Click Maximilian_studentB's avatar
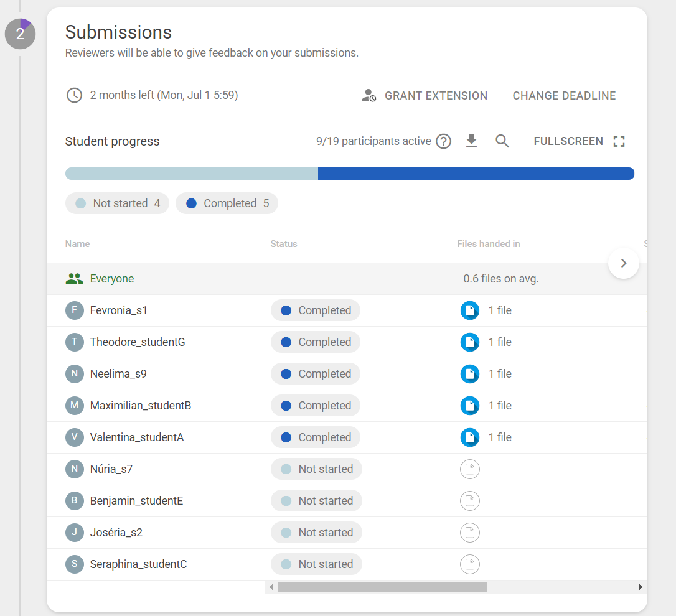The height and width of the screenshot is (616, 676). click(x=75, y=406)
